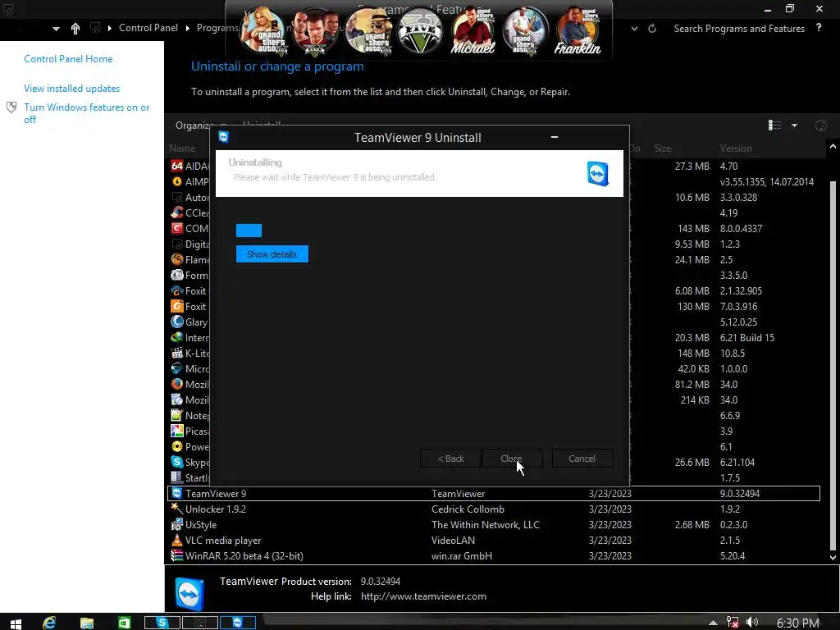Click the list scrollbar up arrow
Screen dimensions: 840x630
pos(833,146)
